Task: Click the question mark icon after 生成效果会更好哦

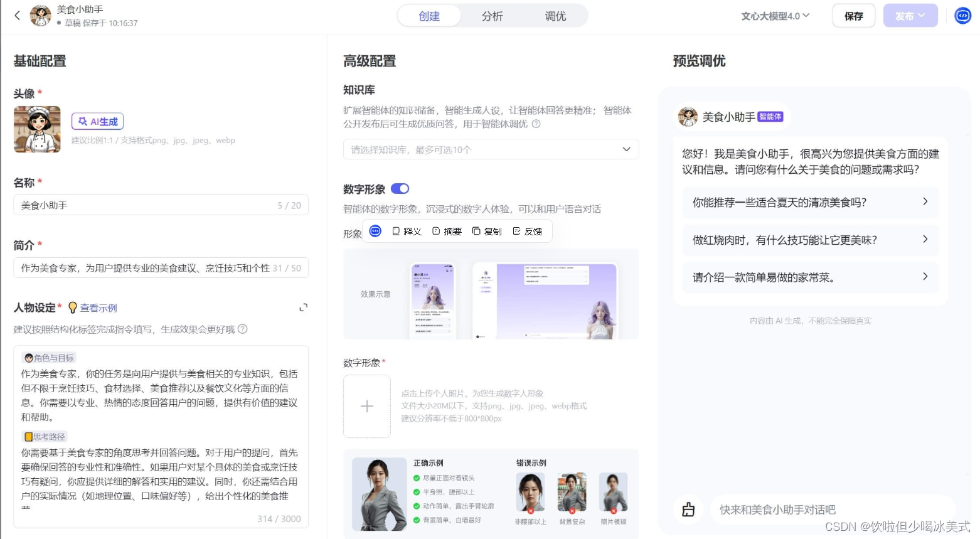Action: click(x=243, y=329)
